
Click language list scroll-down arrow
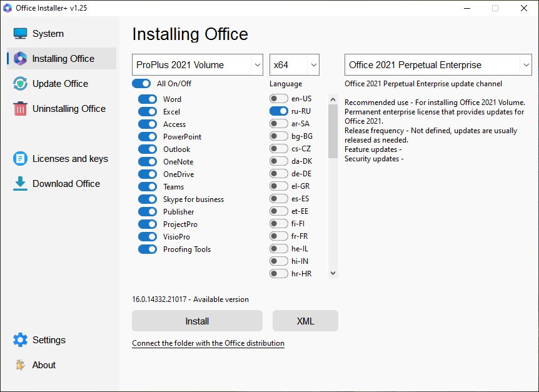pos(333,273)
